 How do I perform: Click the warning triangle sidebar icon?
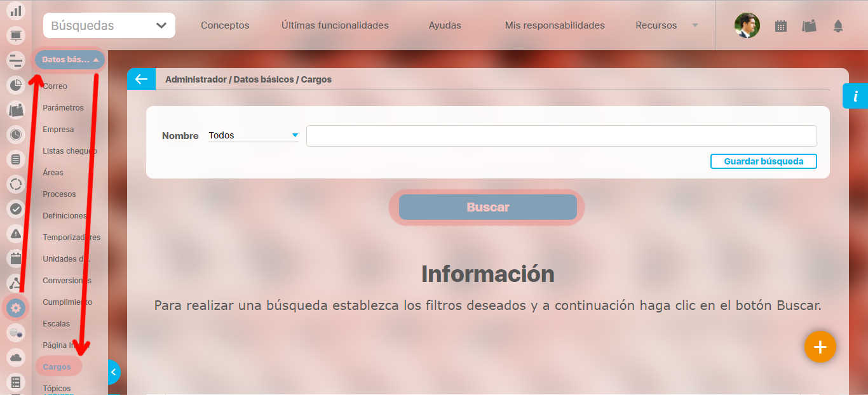click(x=16, y=234)
